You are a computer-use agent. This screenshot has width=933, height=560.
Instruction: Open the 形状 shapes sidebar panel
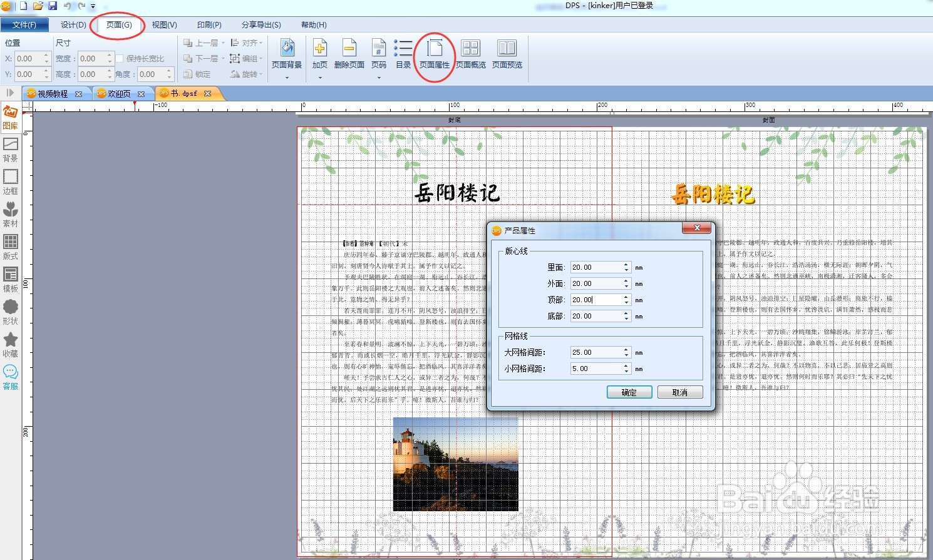click(x=11, y=313)
